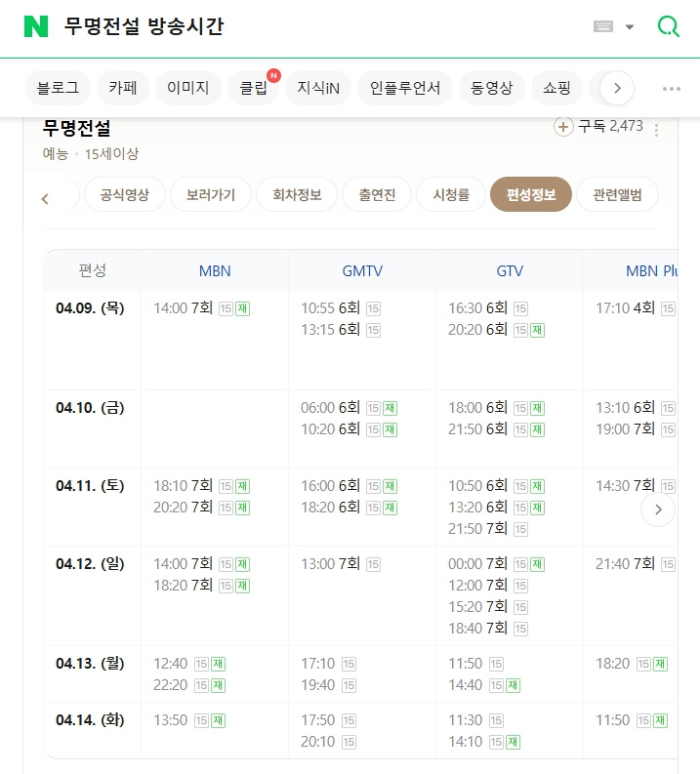Click the GTV 14:10 entry on 04.14.
Screen dimensions: 700x774
tap(484, 742)
